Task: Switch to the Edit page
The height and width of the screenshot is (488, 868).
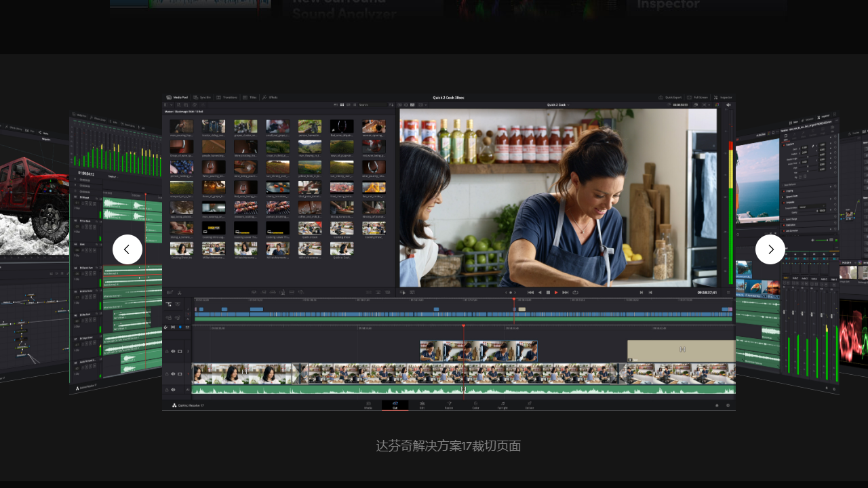Action: [422, 405]
